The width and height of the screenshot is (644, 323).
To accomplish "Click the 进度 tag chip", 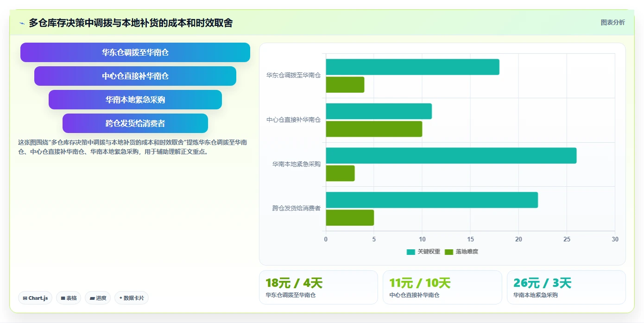I will pos(98,298).
